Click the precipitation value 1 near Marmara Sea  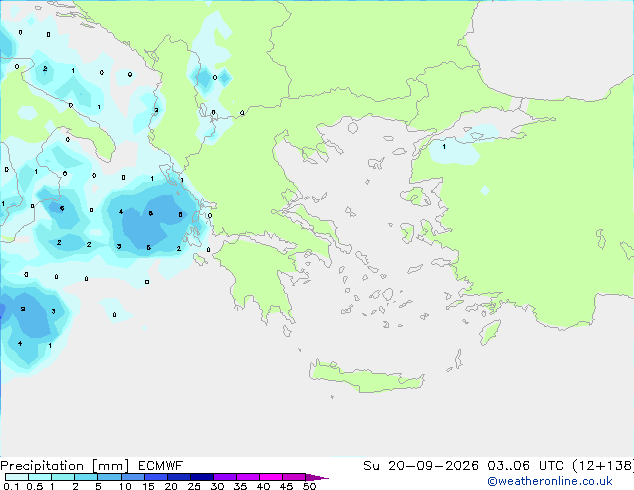(444, 147)
